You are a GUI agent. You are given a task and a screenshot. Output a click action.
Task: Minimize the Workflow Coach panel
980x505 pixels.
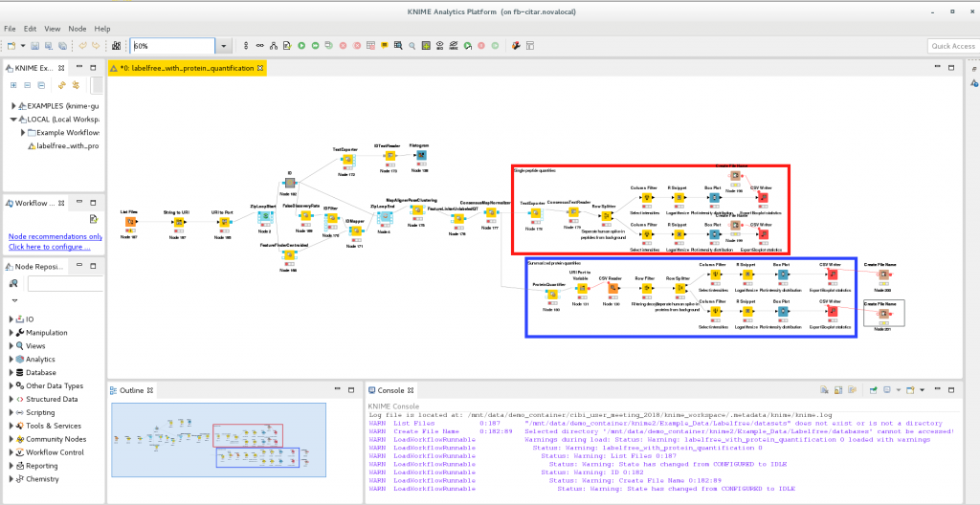(80, 203)
